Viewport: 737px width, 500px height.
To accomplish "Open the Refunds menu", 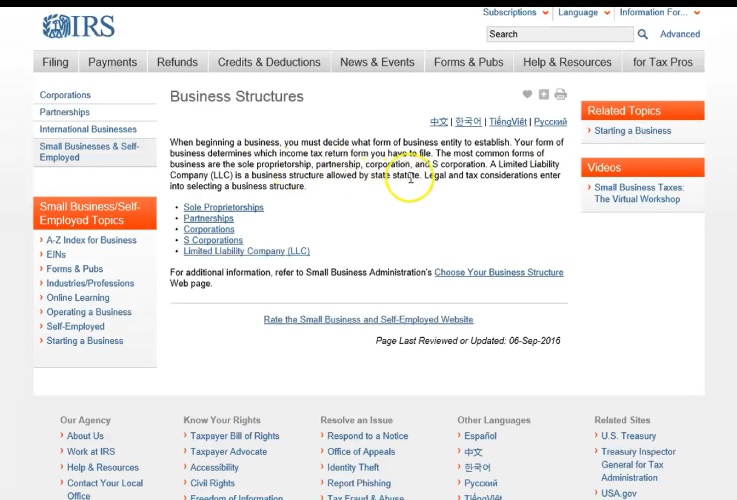I will click(x=177, y=62).
